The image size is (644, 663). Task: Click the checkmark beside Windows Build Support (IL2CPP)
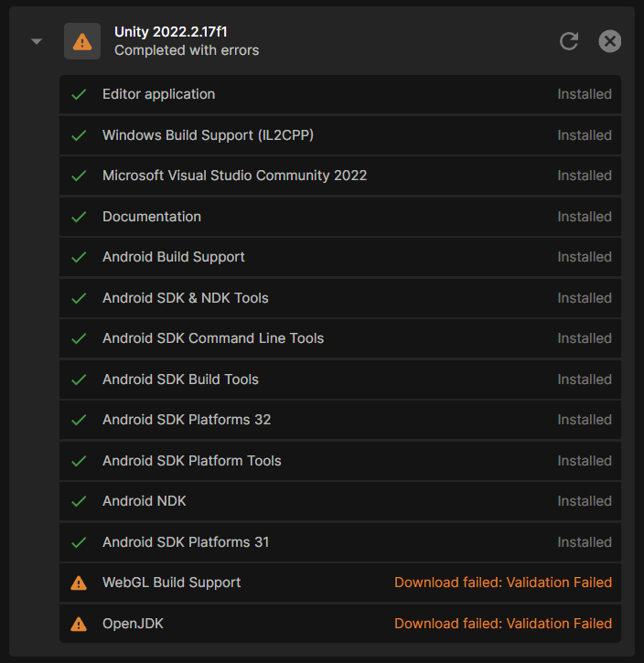click(x=80, y=135)
